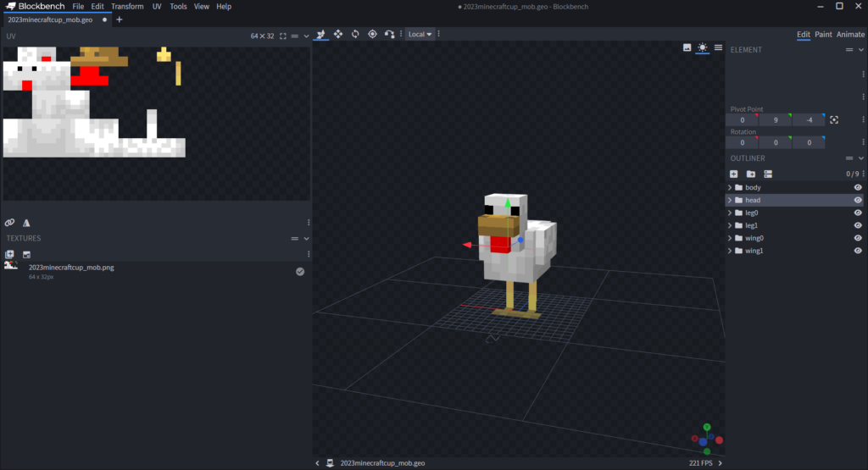868x470 pixels.
Task: Click the Add Group icon in Outliner
Action: tap(750, 174)
